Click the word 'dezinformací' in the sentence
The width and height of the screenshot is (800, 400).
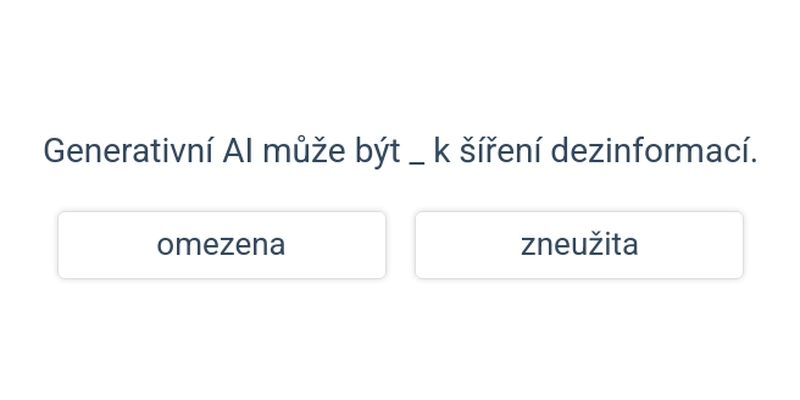(654, 152)
